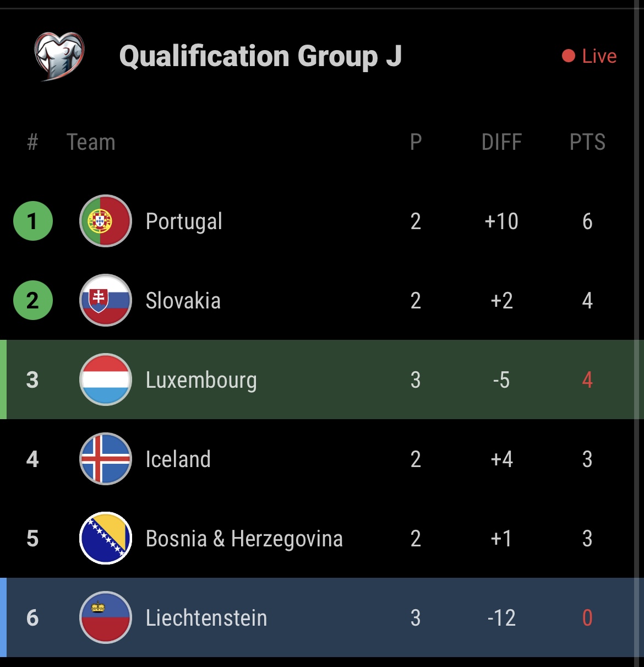Click the red Live indicator

click(x=589, y=56)
